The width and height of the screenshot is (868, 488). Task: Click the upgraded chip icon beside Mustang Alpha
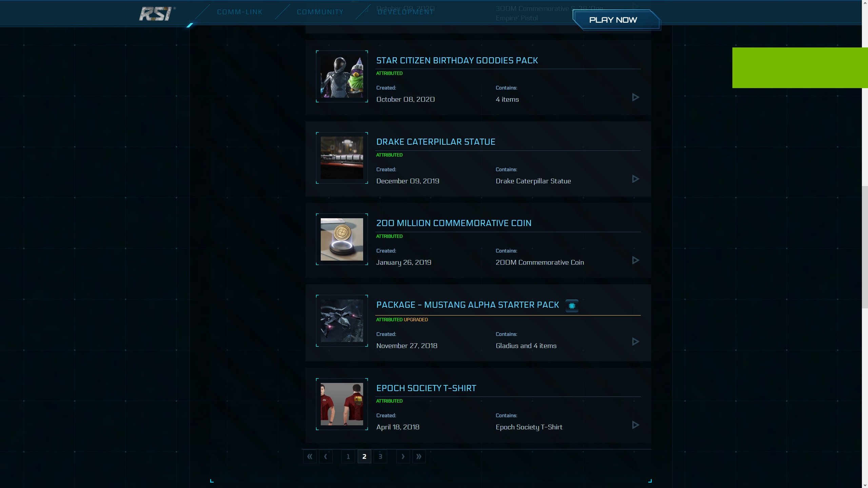[x=572, y=306]
